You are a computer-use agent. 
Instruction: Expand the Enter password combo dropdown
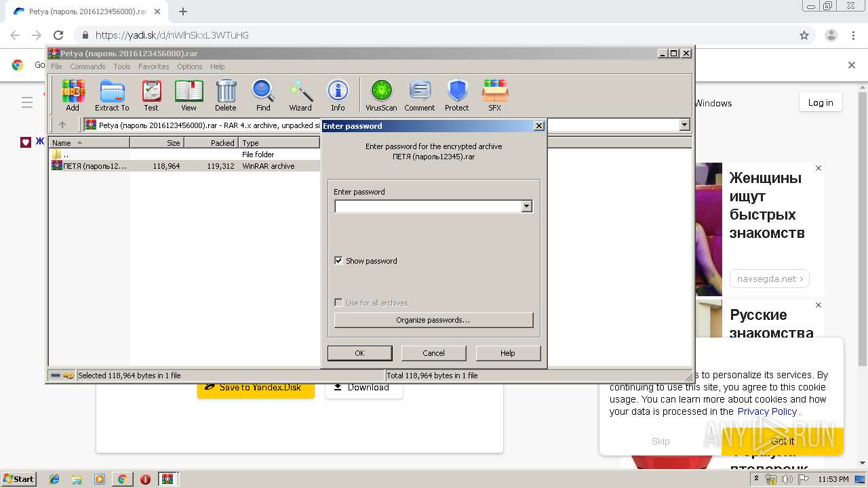[527, 206]
